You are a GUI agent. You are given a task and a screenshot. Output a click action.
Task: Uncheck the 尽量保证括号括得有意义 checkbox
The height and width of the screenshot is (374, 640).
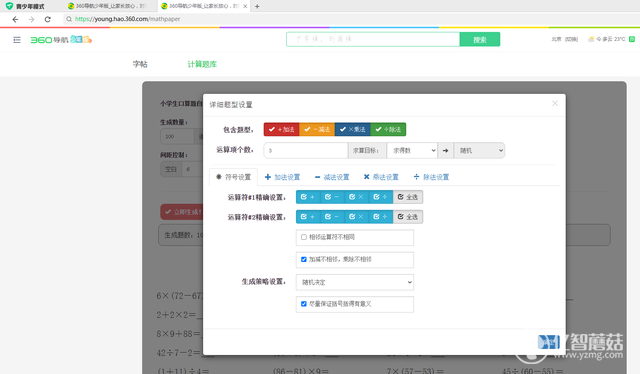pos(304,304)
